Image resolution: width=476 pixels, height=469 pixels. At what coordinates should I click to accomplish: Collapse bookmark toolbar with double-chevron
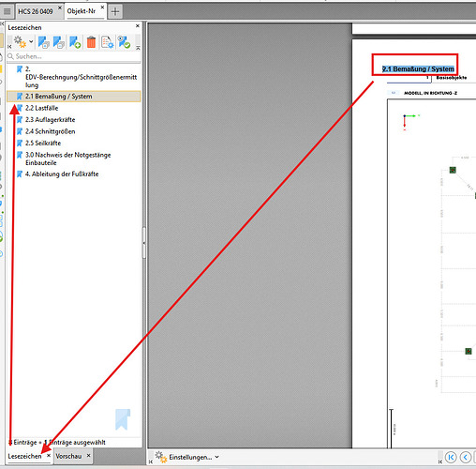coord(138,48)
